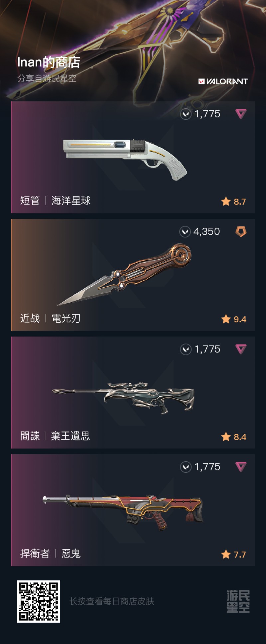
Task: Click the star rating icon next to 7.7
Action: pos(226,554)
